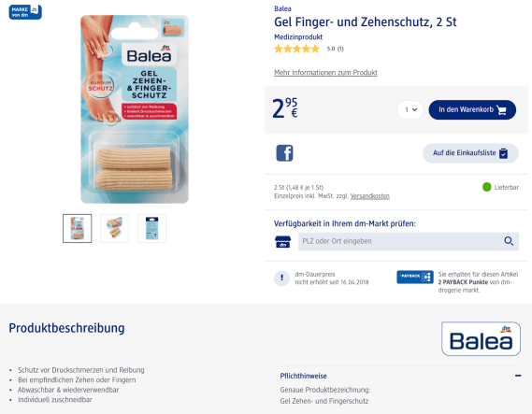The height and width of the screenshot is (414, 532).
Task: Open the quantity dropdown showing 1
Action: [410, 110]
